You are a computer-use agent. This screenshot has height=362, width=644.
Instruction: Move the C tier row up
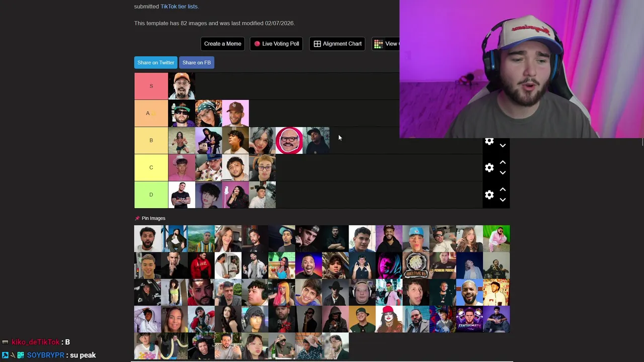coord(503,162)
